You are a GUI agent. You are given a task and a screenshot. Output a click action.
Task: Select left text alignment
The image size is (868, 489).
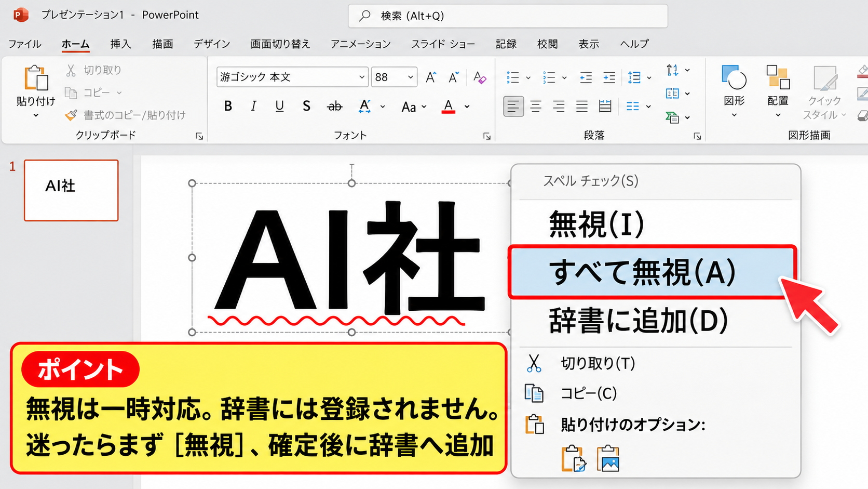(x=513, y=107)
